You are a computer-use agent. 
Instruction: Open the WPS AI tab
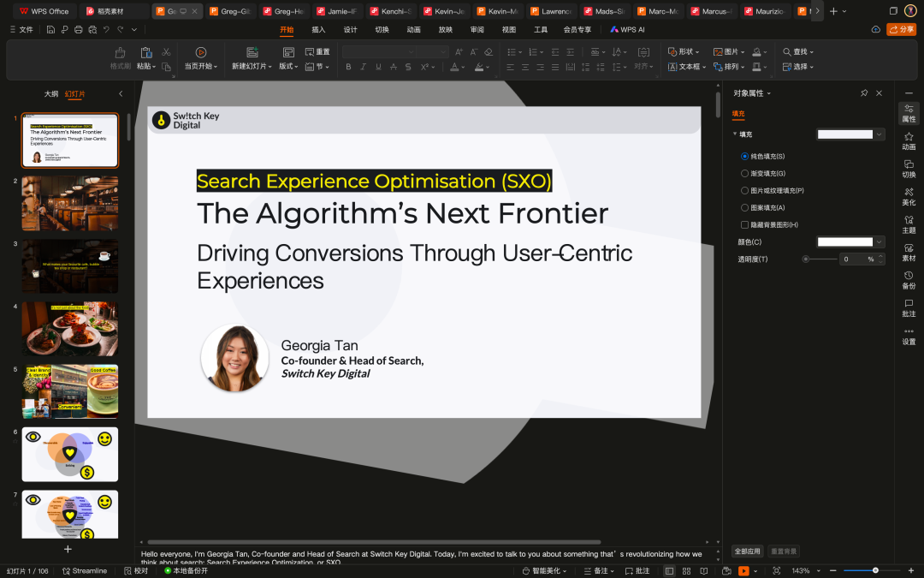click(x=627, y=29)
